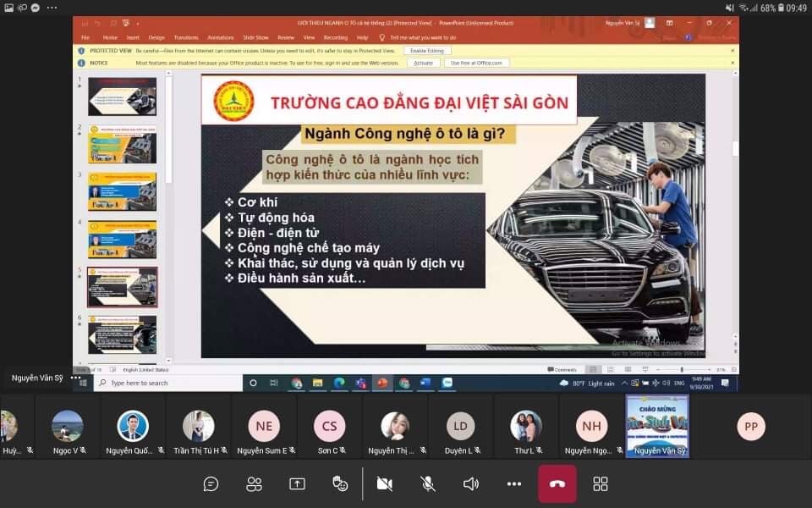
Task: Select slide 2 thumbnail
Action: coord(122,144)
